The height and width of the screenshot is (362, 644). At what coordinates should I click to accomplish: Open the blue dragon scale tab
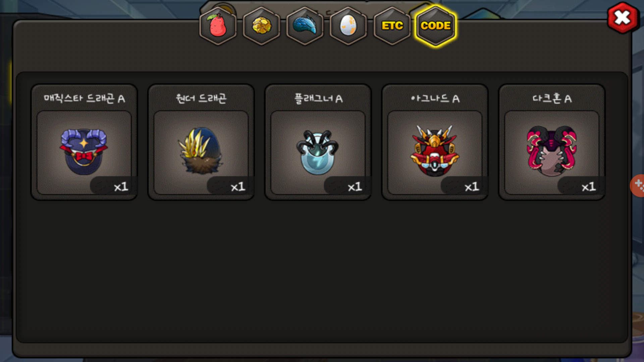[305, 26]
